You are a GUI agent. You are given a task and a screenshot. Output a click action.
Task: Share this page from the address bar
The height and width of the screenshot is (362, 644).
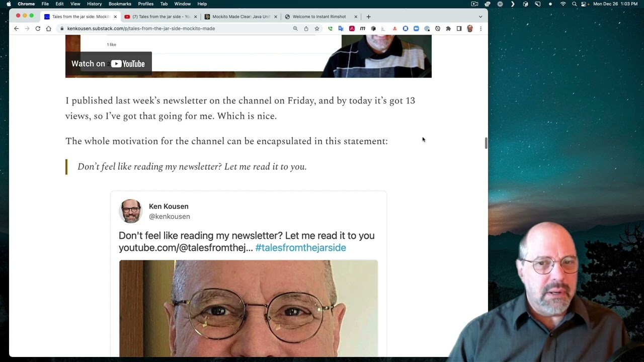point(306,29)
